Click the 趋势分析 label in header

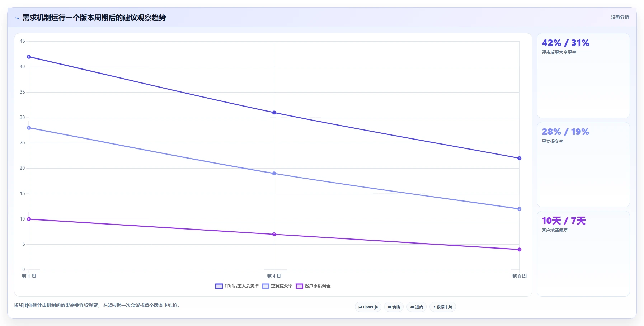pos(620,17)
